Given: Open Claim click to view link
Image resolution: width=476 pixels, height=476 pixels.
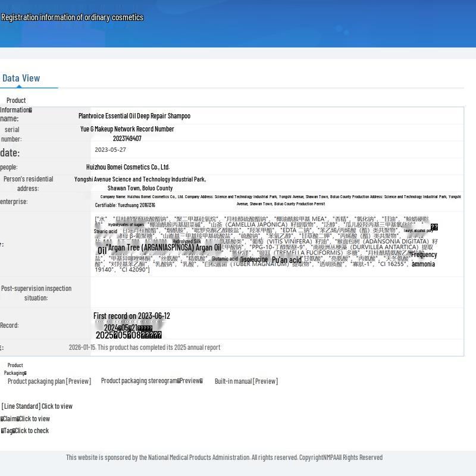Looking at the screenshot, I should point(25,419).
